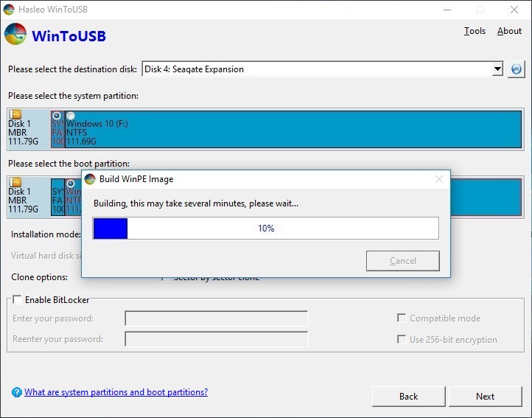
Task: Click the Hasleo WinToUSB title bar icon
Action: [9, 9]
